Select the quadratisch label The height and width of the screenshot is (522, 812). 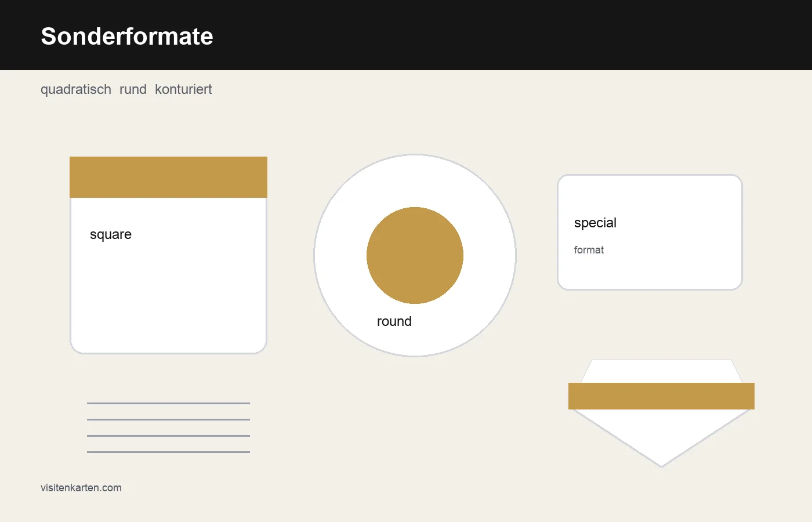pos(76,89)
